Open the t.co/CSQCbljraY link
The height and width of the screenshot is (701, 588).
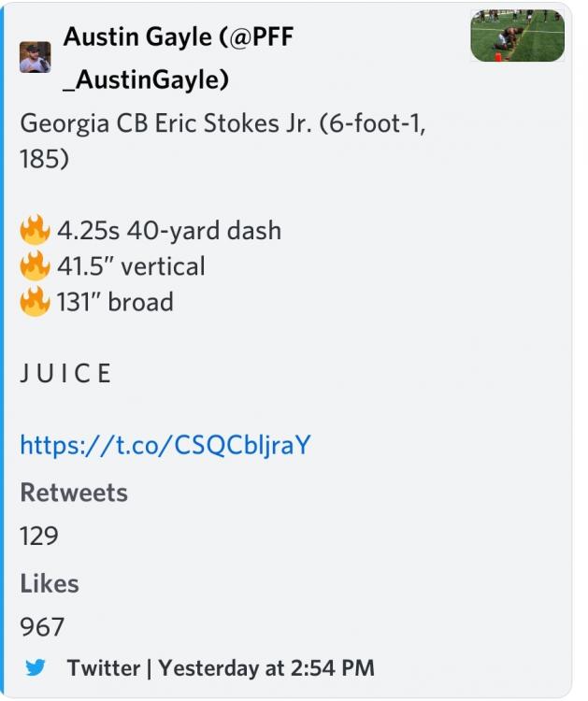point(165,445)
